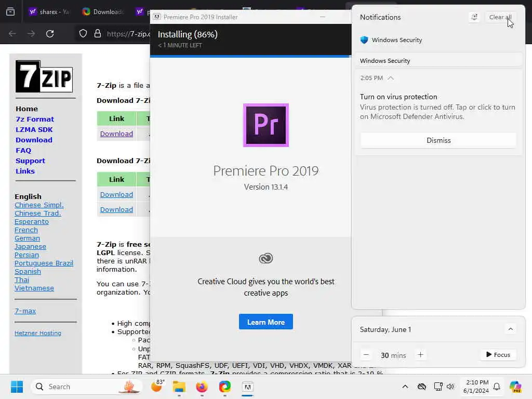Select French language link
The image size is (532, 399).
(26, 230)
